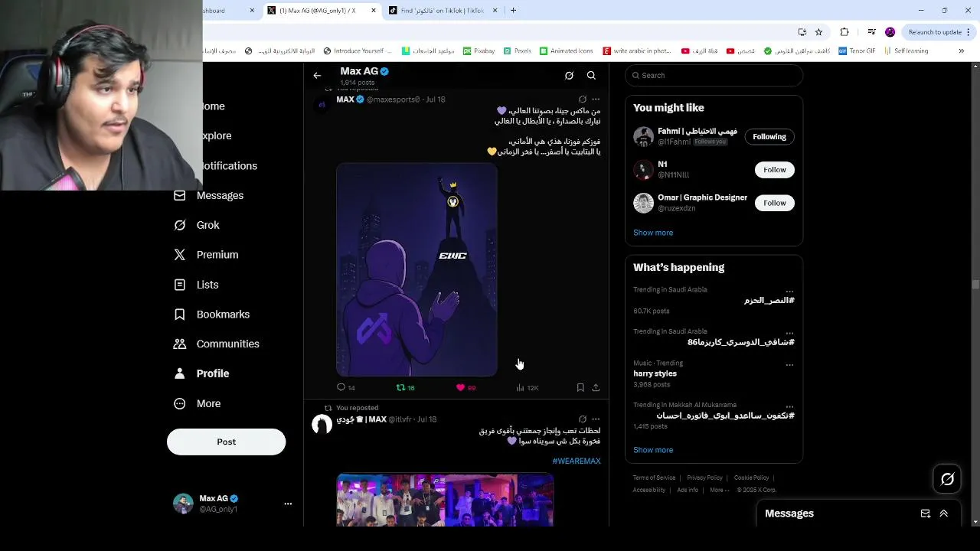Open floating Grok button

(947, 479)
